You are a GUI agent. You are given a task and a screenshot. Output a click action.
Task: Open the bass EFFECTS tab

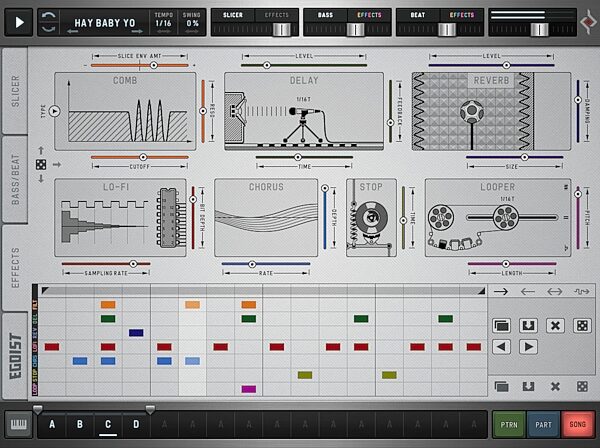click(x=369, y=15)
